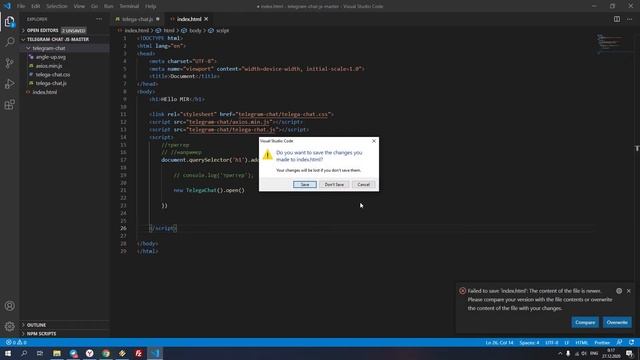Open telega-chat.js in the explorer

(51, 83)
